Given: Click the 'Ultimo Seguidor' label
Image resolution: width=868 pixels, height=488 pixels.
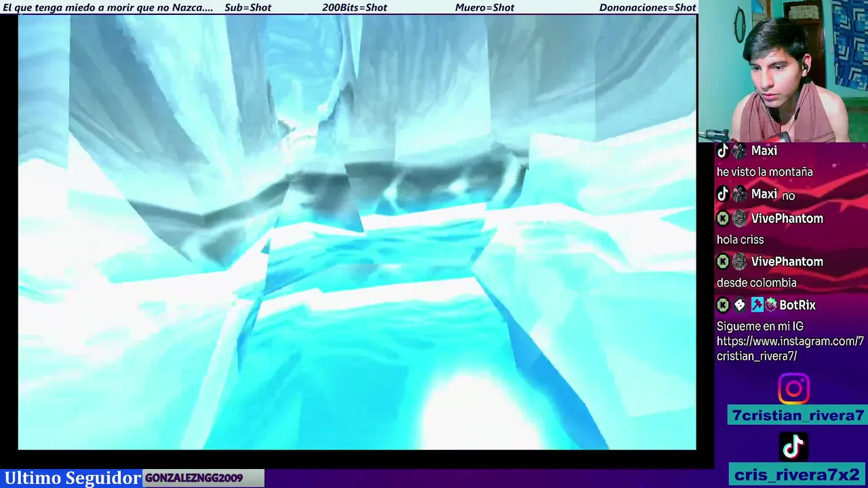Looking at the screenshot, I should pyautogui.click(x=73, y=478).
